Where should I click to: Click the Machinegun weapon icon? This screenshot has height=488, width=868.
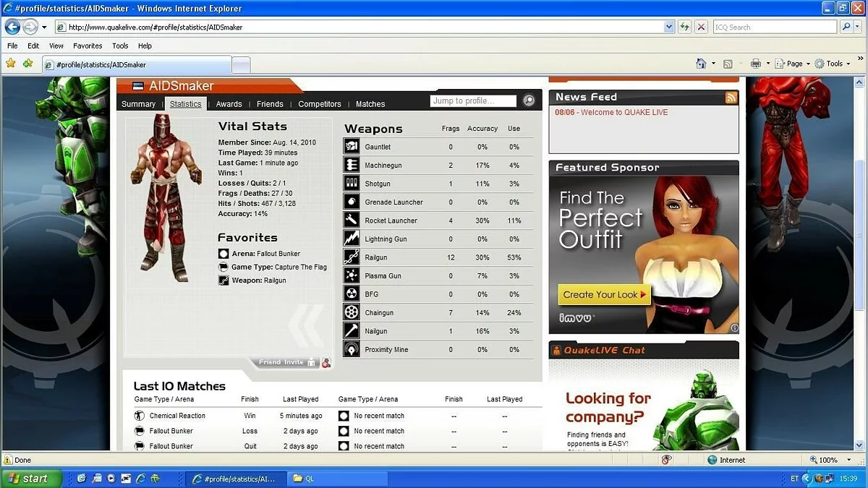[352, 166]
